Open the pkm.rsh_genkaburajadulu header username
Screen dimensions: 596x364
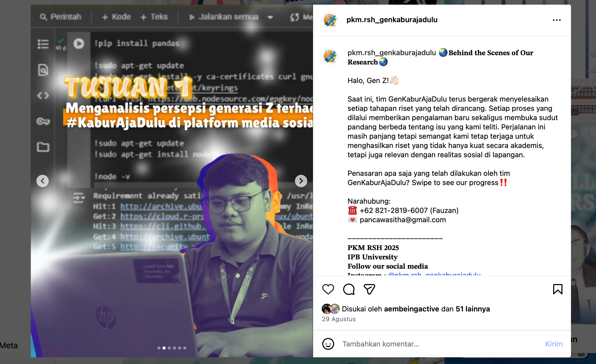(x=392, y=20)
